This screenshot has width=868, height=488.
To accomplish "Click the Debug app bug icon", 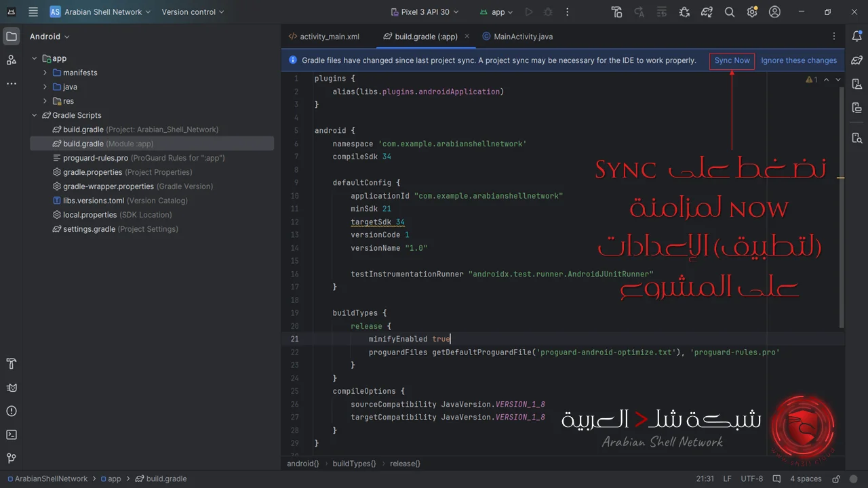I will (x=548, y=12).
